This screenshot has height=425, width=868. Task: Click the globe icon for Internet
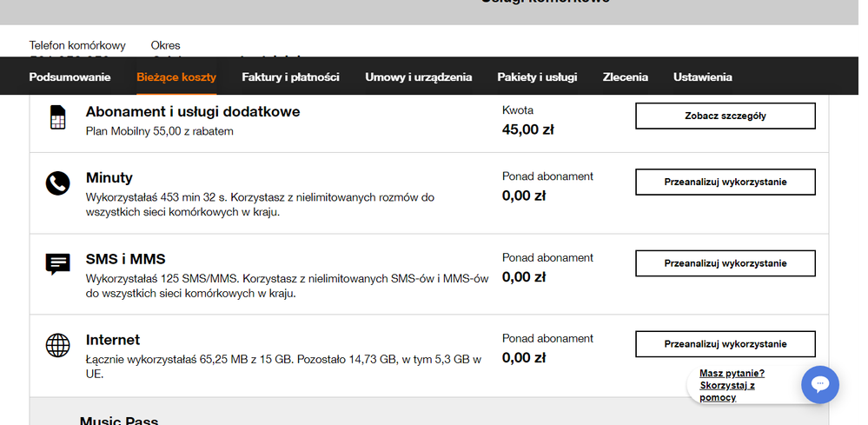[x=57, y=345]
